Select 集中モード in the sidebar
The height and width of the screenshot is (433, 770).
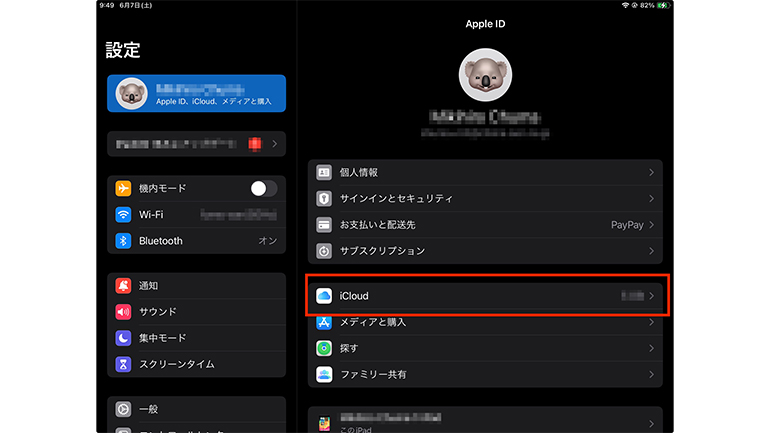pos(196,338)
